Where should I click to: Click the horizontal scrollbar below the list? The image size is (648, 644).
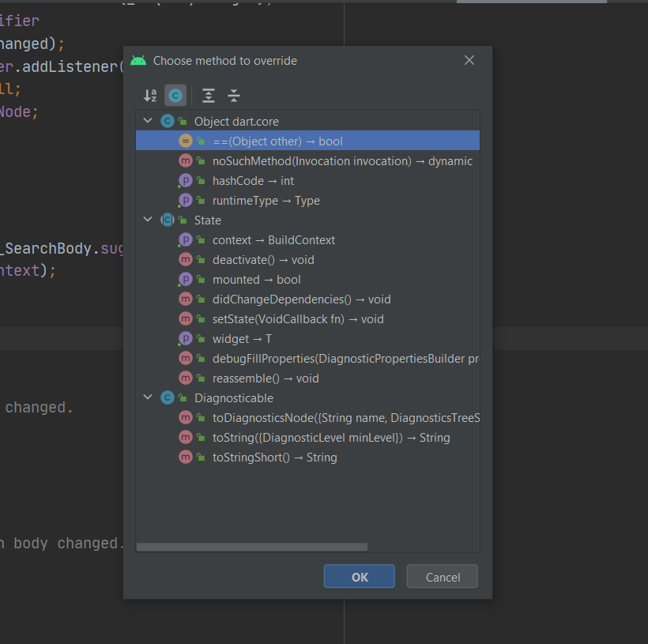[x=253, y=546]
